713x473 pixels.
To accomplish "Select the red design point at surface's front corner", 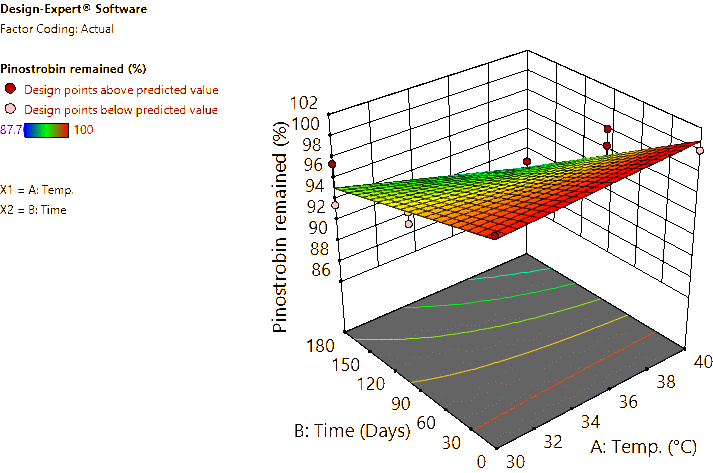I will 496,236.
